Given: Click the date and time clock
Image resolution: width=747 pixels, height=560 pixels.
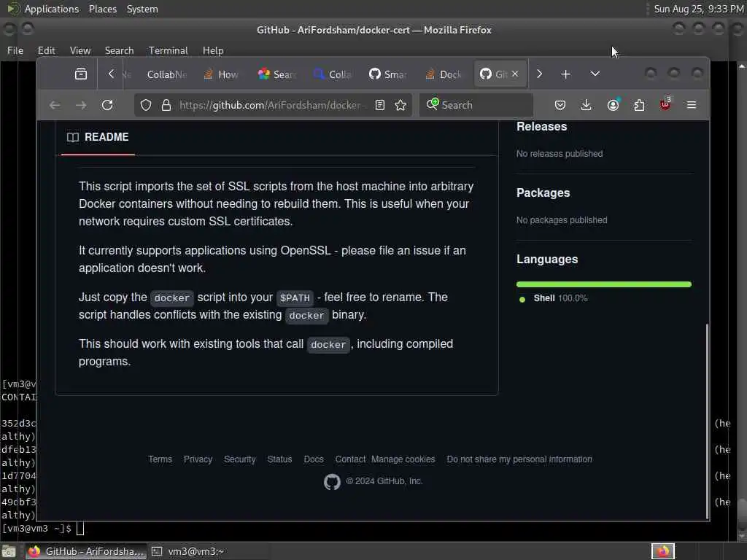Looking at the screenshot, I should [x=698, y=9].
